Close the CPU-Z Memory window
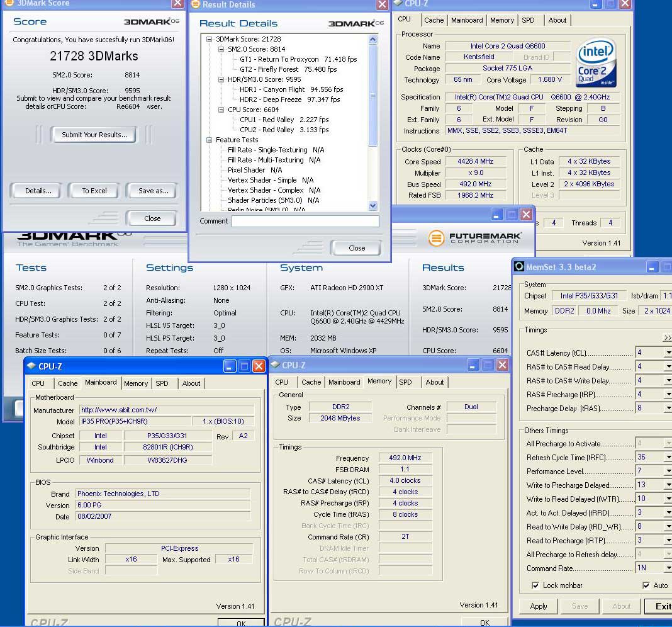 click(502, 365)
